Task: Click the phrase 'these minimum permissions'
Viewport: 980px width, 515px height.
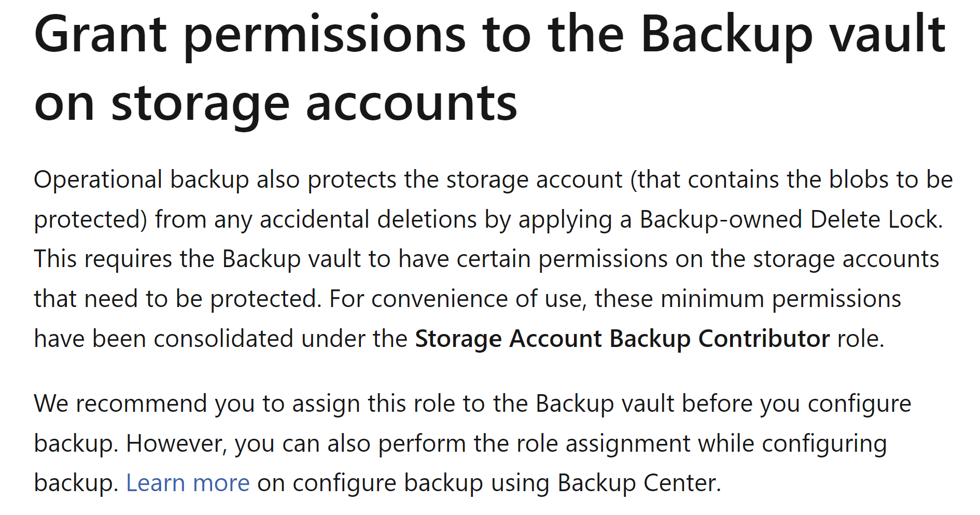Action: coord(748,299)
